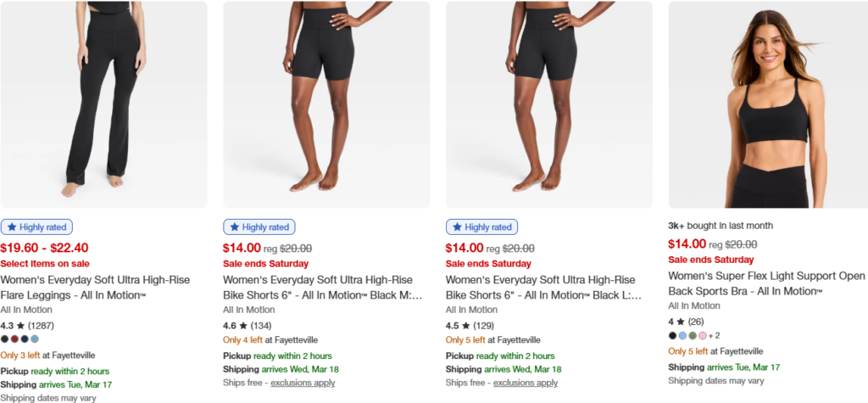
Task: Select the pink swatch for the Sports Bra
Action: [703, 335]
